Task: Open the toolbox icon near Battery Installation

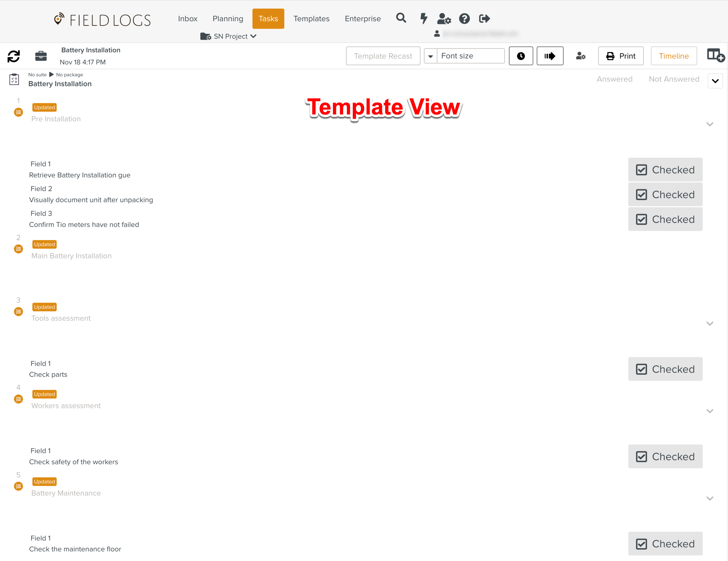Action: coord(41,56)
